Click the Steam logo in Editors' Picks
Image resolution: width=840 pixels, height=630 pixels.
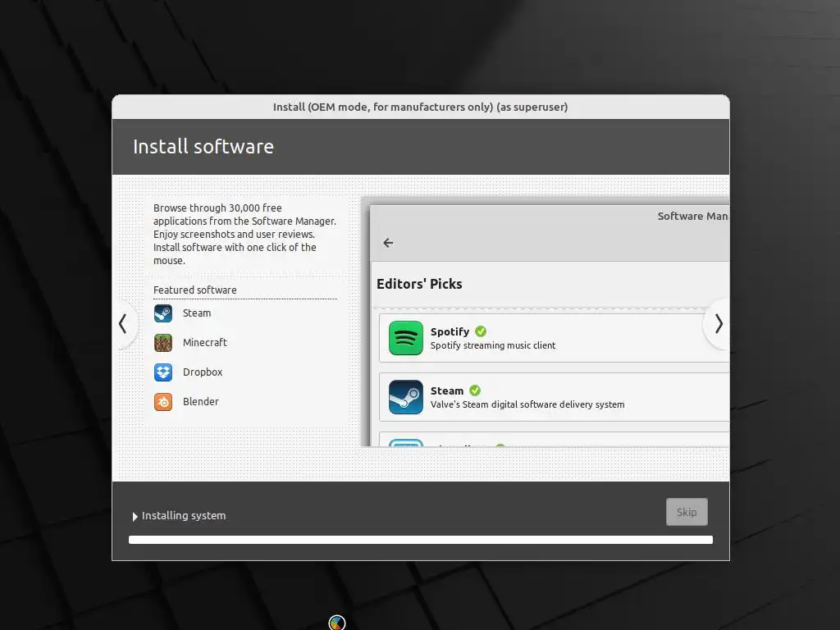[x=405, y=397]
